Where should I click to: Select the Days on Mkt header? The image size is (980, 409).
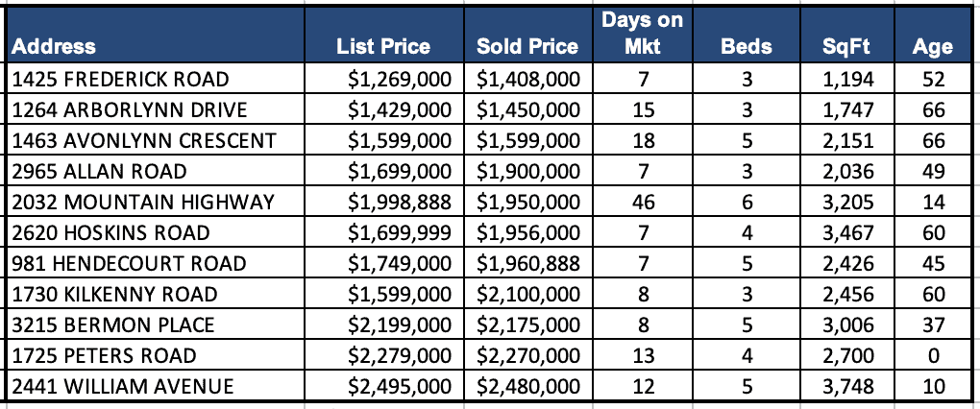pos(643,33)
